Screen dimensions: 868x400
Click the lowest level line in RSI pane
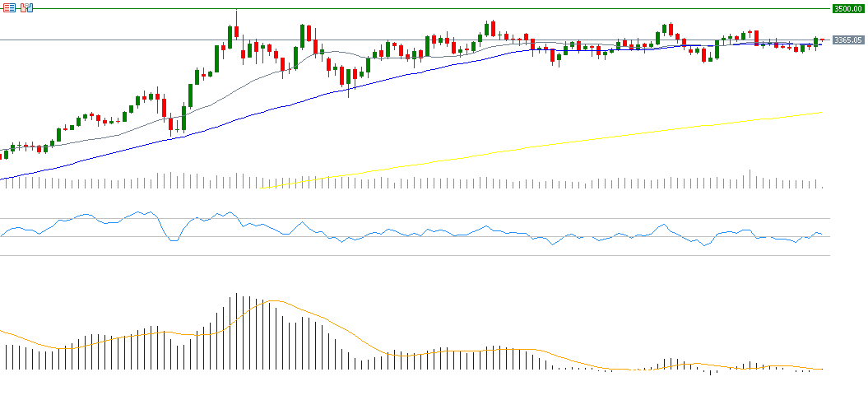pos(411,255)
